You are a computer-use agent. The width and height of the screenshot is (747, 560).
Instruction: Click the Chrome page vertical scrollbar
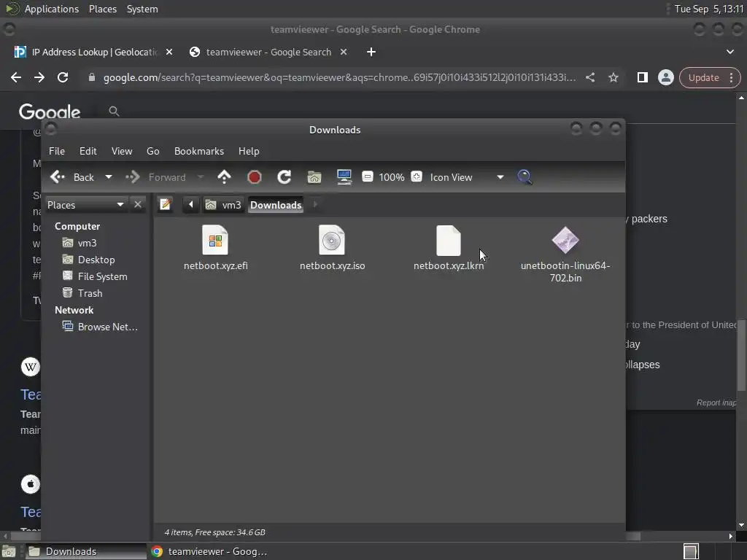[741, 355]
